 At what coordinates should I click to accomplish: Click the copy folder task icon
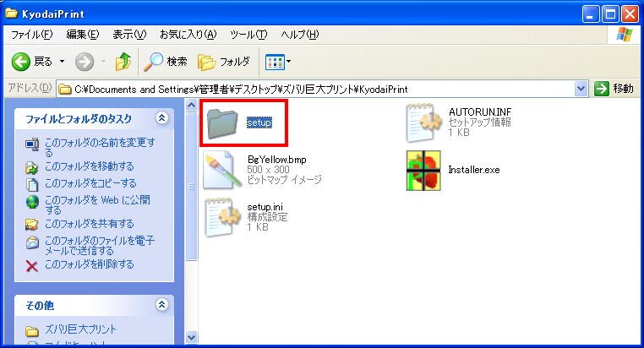pyautogui.click(x=32, y=184)
